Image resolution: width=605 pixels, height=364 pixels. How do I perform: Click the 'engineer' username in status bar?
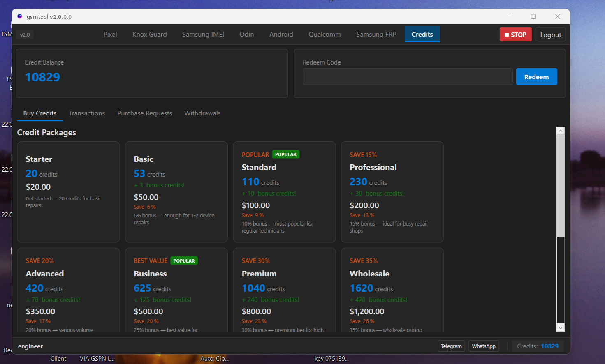pyautogui.click(x=30, y=346)
